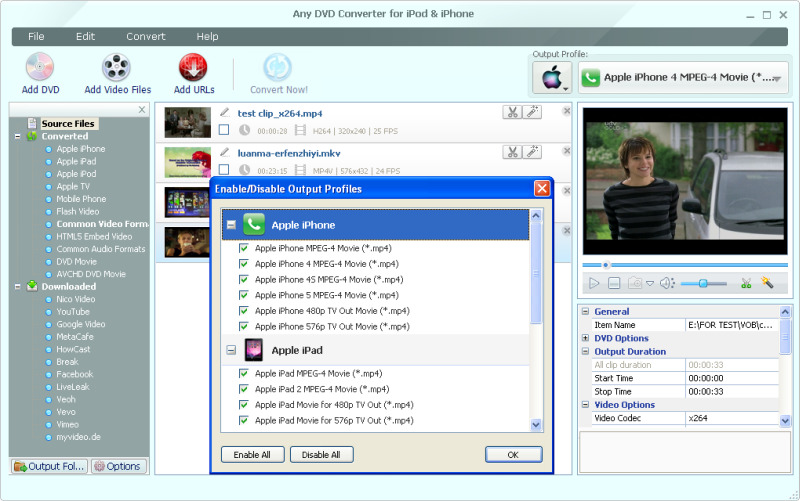Collapse the Output Duration section
800x501 pixels.
click(x=585, y=351)
